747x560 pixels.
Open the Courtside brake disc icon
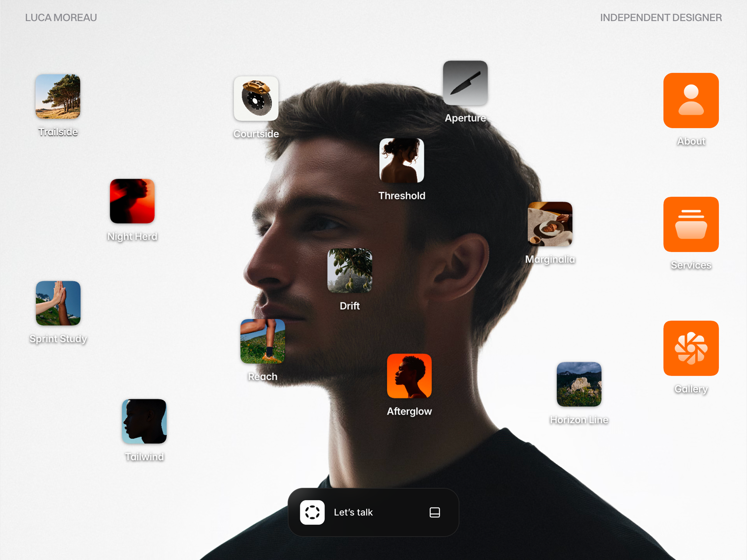pyautogui.click(x=256, y=98)
